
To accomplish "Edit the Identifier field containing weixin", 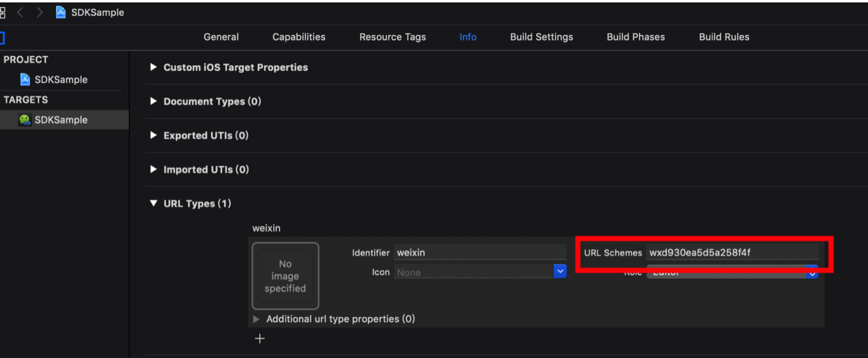I will [480, 253].
